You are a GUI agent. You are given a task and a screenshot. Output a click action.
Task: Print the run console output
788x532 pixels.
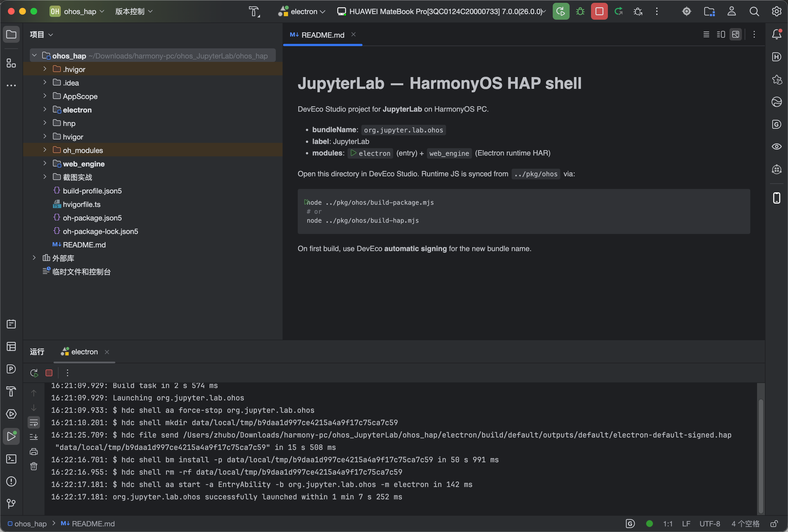click(x=34, y=451)
